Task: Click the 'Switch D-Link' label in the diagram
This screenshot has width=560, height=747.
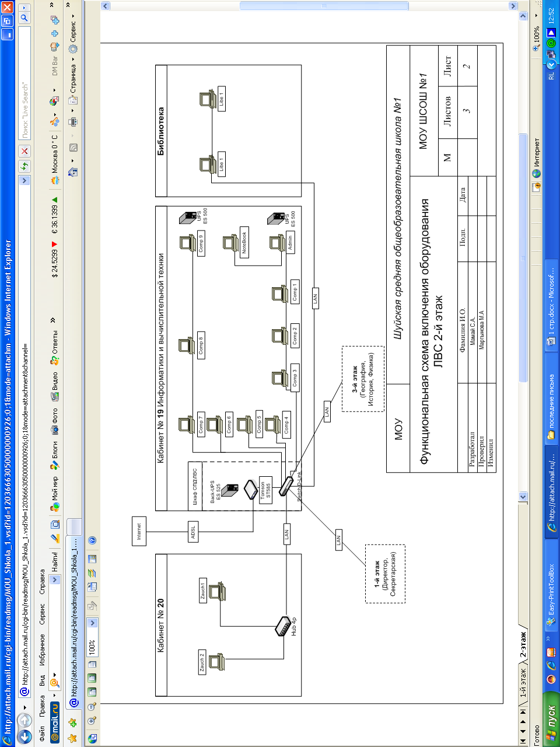Action: point(300,486)
